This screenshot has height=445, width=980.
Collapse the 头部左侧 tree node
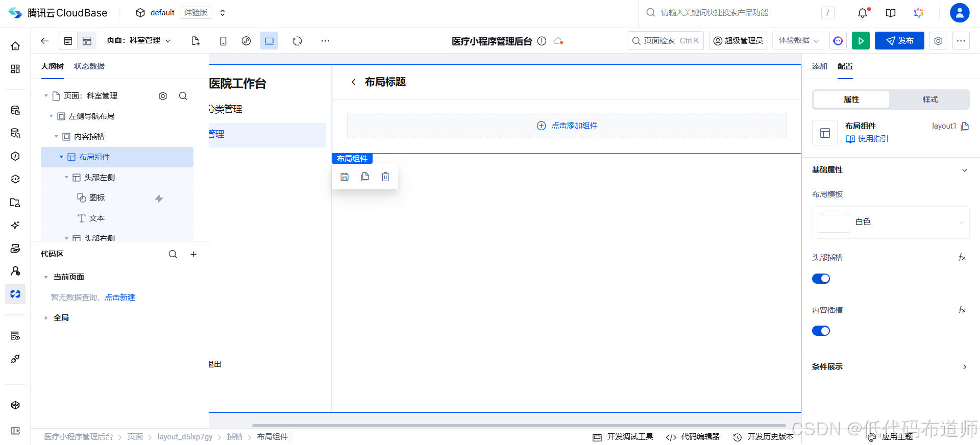coord(66,178)
